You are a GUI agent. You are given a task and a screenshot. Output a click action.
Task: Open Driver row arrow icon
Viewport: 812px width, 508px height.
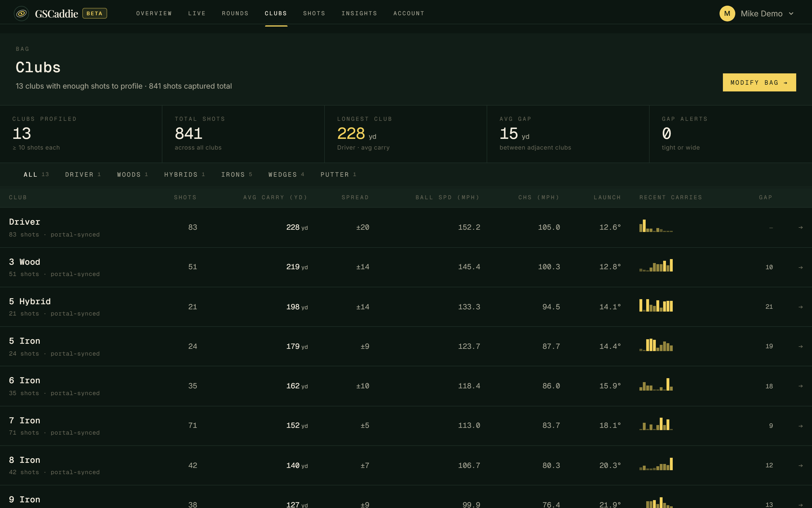(801, 227)
